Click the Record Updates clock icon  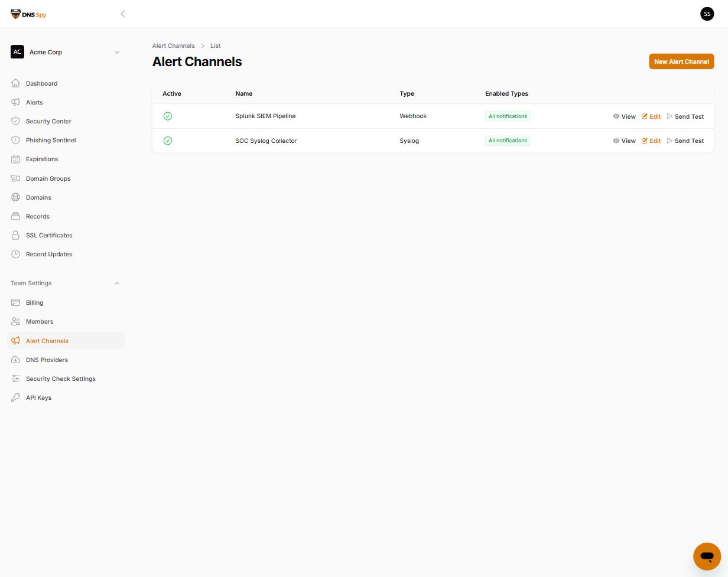15,254
